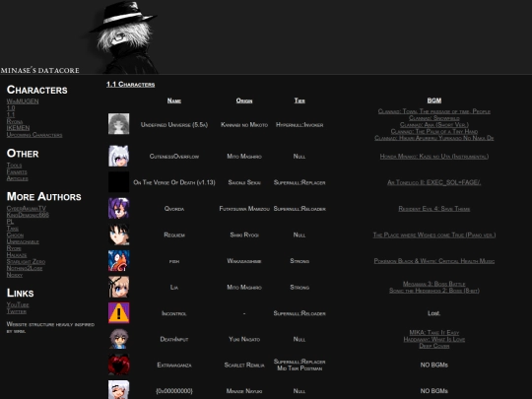Open the Clannad: Snowfield BGM link
This screenshot has width=532, height=399.
(434, 118)
